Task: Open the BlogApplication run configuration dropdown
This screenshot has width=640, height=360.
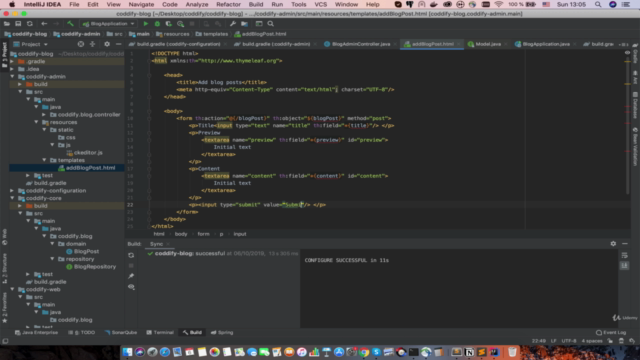Action: [x=109, y=24]
